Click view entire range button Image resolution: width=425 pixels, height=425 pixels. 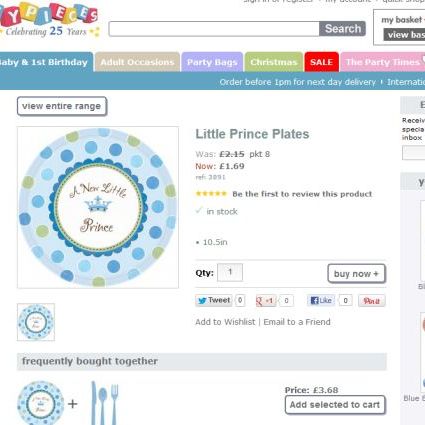click(x=62, y=106)
